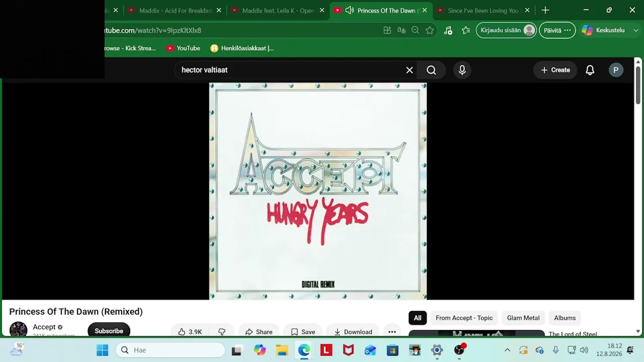Dislike the video with thumbs-down button
644x362 pixels.
click(x=222, y=332)
